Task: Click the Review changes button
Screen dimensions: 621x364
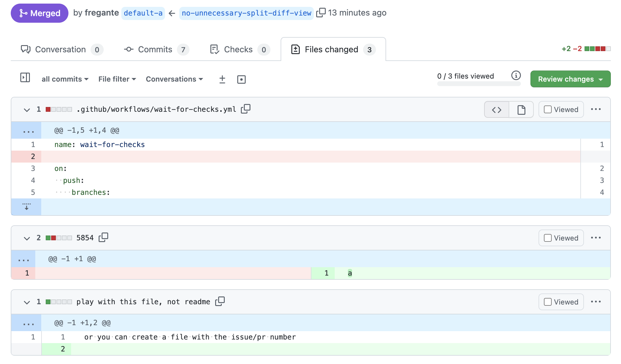Action: pos(570,79)
